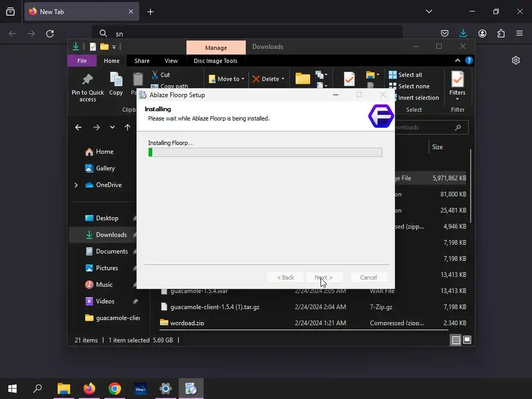Viewport: 532px width, 399px height.
Task: Open Videos in navigation pane
Action: (x=105, y=301)
